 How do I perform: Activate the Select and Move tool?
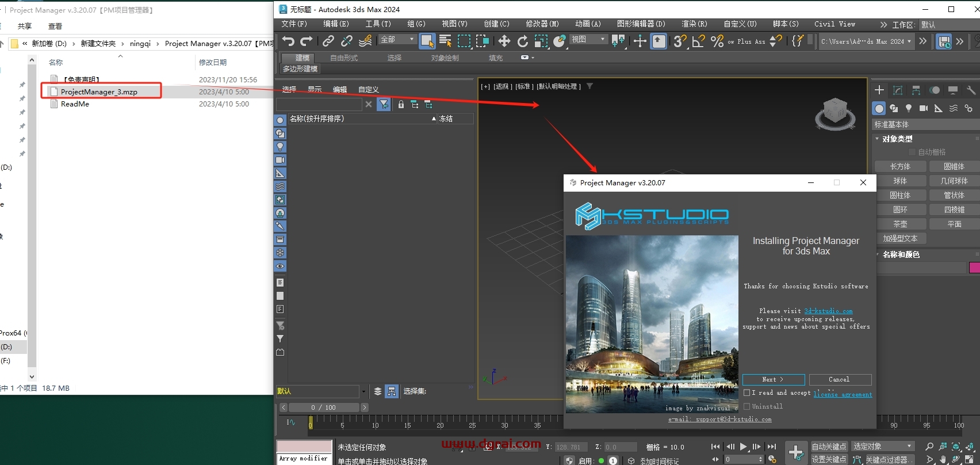504,41
